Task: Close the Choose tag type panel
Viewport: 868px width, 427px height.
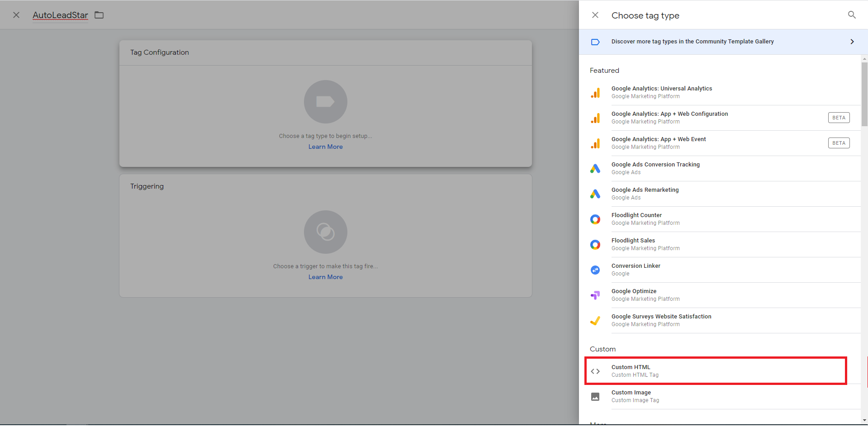Action: pyautogui.click(x=595, y=15)
